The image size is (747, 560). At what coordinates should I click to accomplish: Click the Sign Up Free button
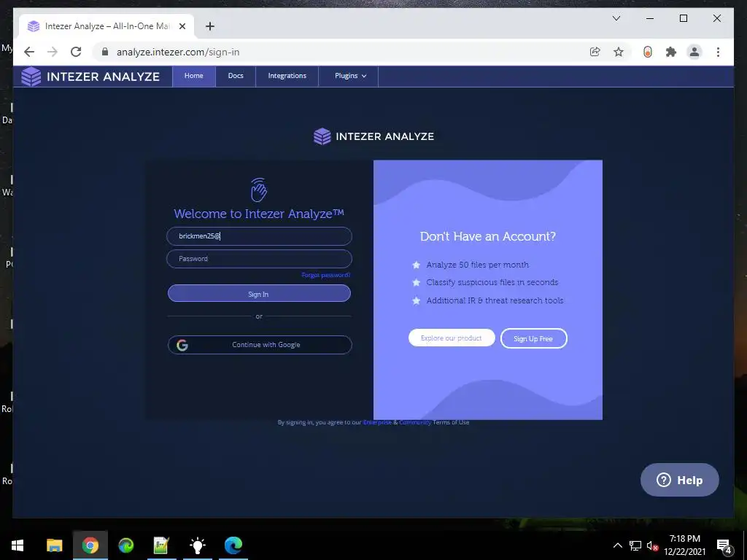pos(533,338)
